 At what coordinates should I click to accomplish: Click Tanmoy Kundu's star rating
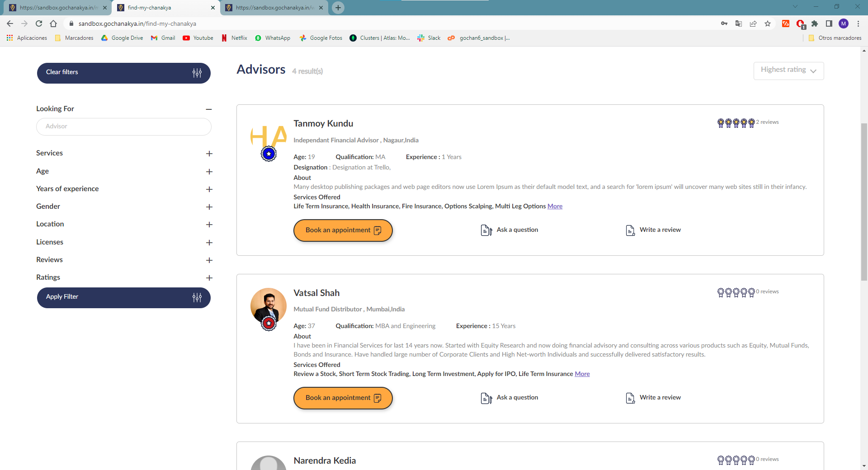coord(736,123)
